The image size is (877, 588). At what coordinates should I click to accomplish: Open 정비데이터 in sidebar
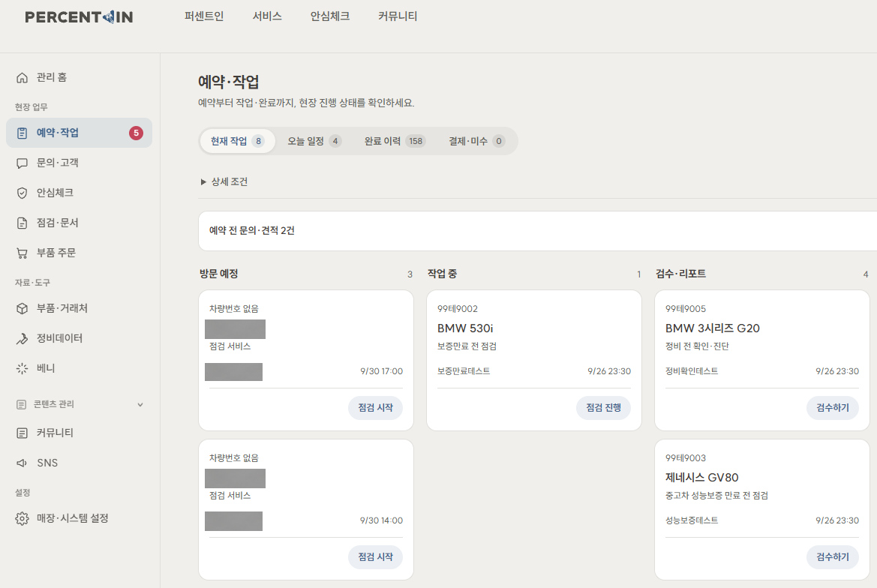(x=79, y=339)
